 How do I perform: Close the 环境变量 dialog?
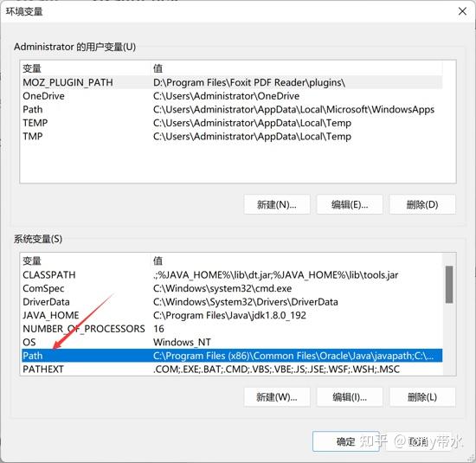coord(462,11)
